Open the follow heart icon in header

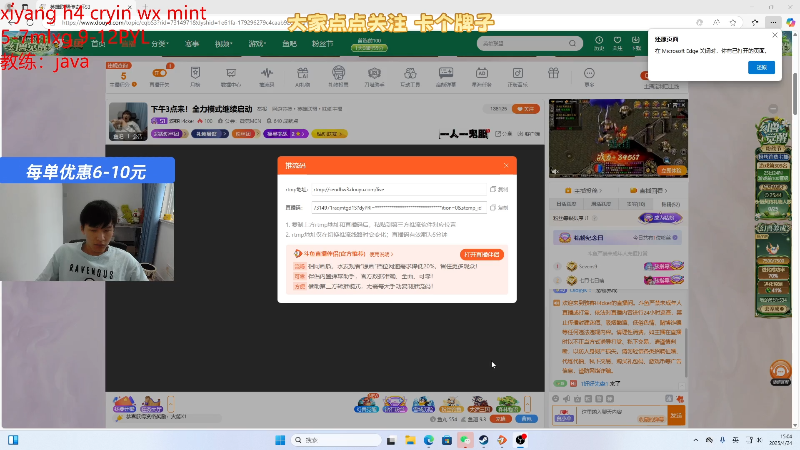pyautogui.click(x=617, y=42)
